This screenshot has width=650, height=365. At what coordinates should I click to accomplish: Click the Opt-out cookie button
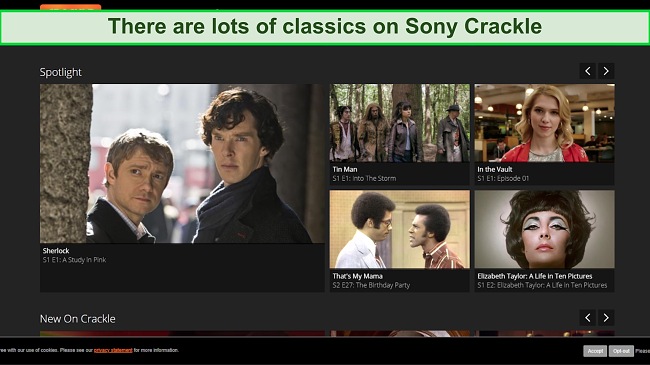tap(621, 351)
